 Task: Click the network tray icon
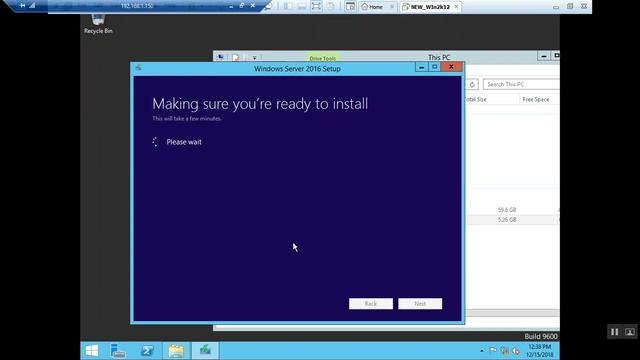tap(504, 351)
